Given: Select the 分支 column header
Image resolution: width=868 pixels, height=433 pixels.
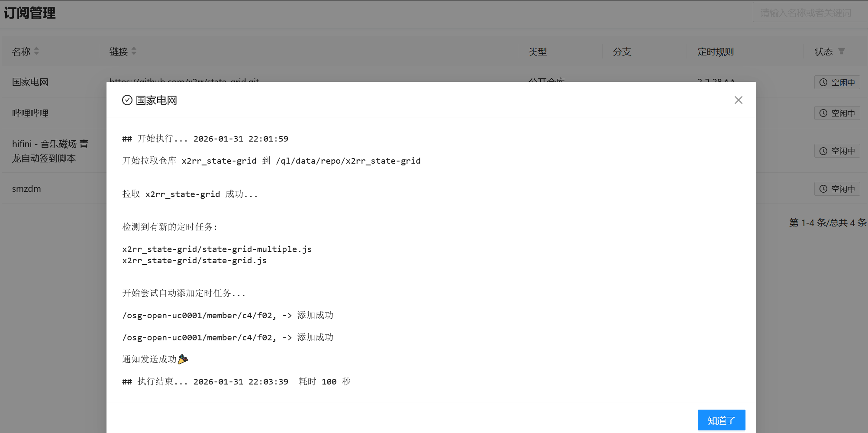Looking at the screenshot, I should coord(621,51).
